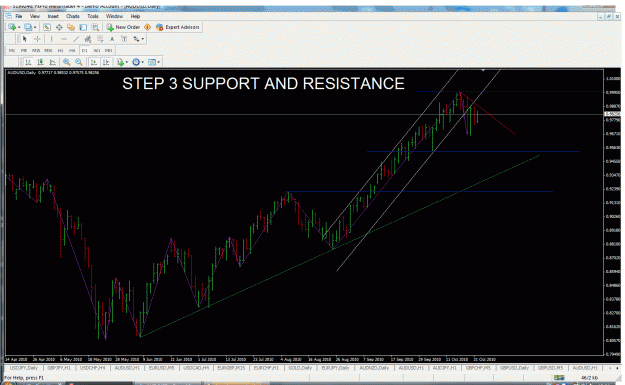625x385 pixels.
Task: Switch to MN monthly timeframe
Action: pyautogui.click(x=108, y=51)
